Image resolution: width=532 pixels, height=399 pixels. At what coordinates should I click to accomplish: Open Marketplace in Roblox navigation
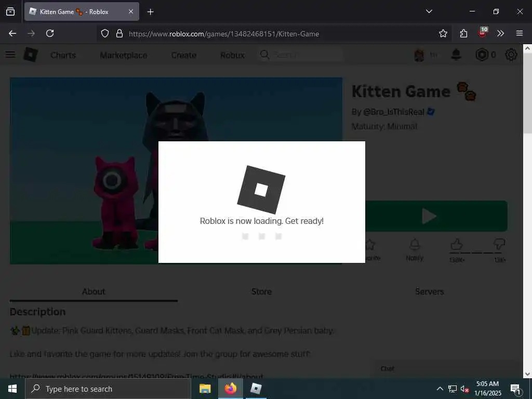tap(124, 55)
